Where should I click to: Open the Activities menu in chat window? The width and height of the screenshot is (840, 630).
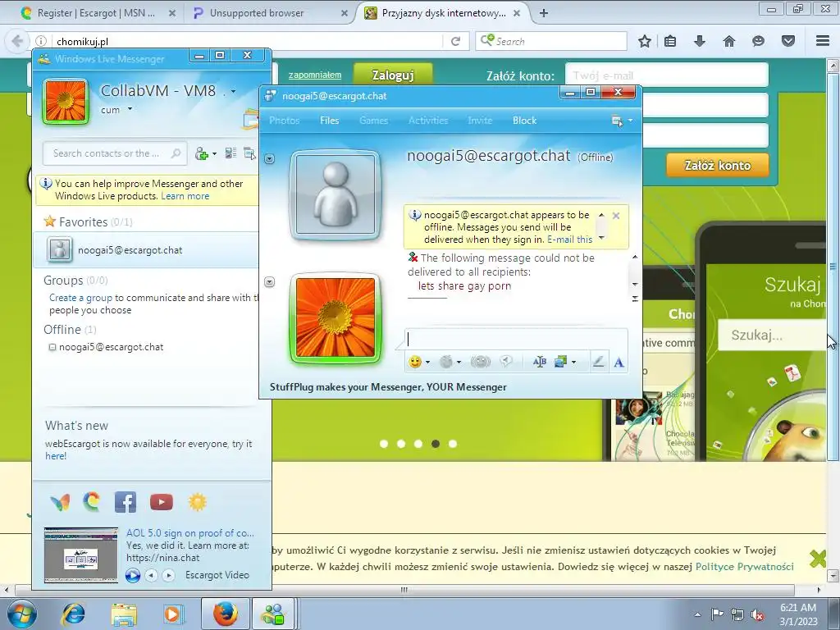428,121
